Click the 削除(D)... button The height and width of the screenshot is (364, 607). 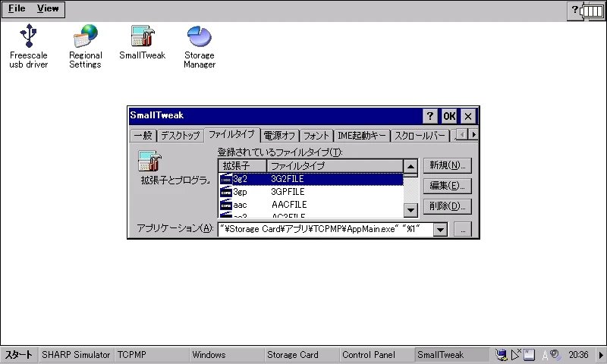tap(448, 206)
